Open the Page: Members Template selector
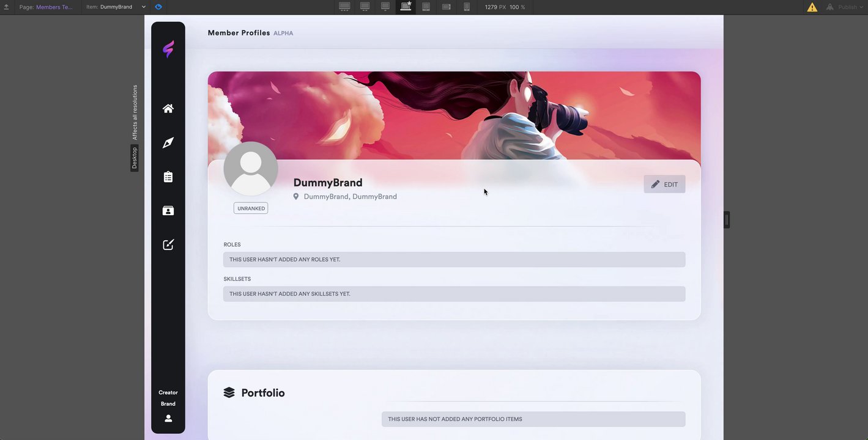868x440 pixels. (x=46, y=7)
